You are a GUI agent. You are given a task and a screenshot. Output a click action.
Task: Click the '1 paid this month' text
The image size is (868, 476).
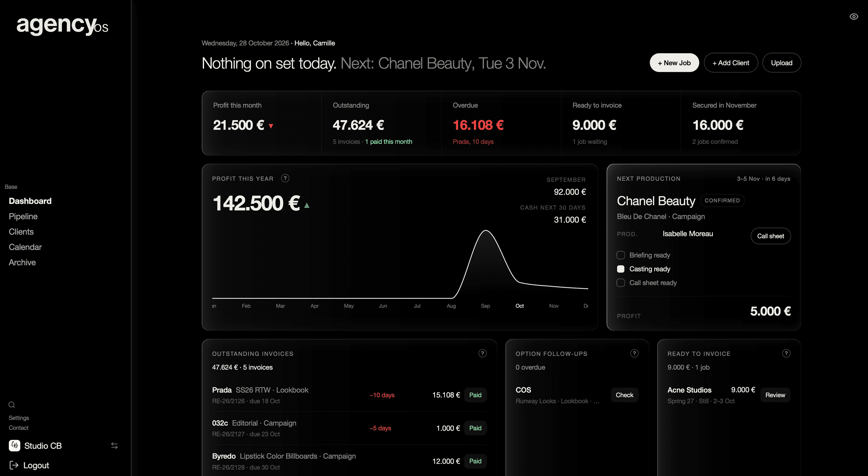point(389,142)
